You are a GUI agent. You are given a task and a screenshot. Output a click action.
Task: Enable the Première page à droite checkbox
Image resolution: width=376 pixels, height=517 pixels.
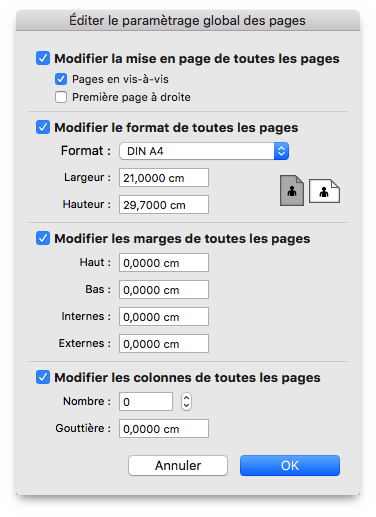pos(61,97)
